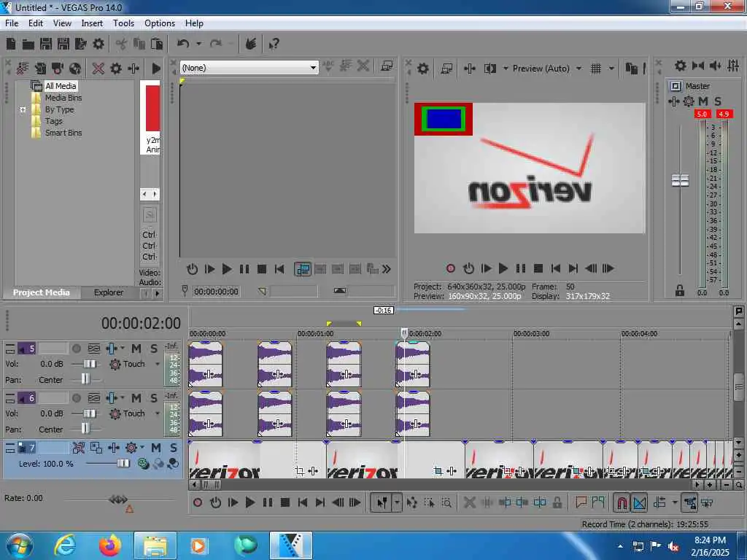Solo audio track 6
747x560 pixels.
[x=154, y=398]
